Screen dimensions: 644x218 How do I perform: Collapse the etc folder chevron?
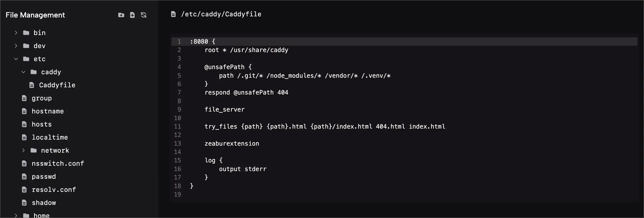pyautogui.click(x=16, y=59)
